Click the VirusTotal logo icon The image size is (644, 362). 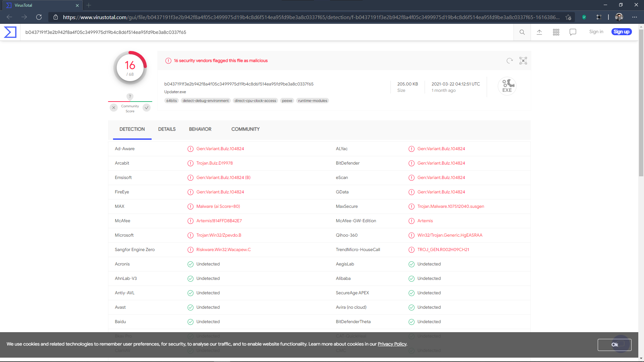click(10, 32)
